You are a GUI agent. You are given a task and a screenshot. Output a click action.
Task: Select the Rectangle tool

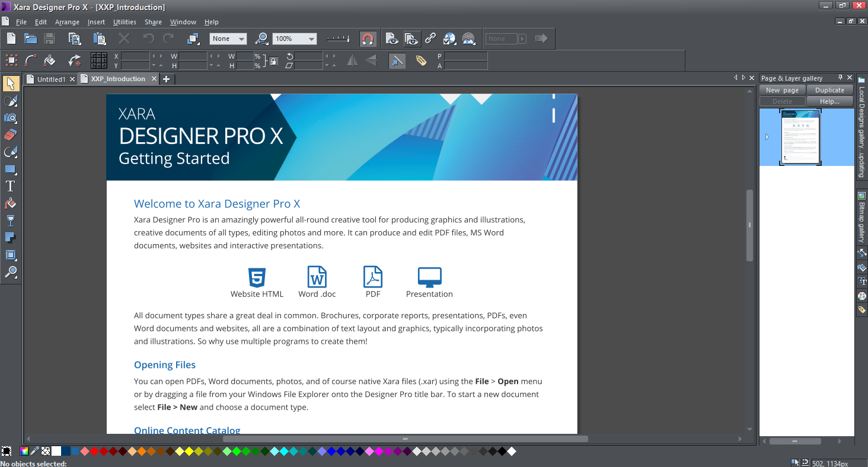(11, 169)
